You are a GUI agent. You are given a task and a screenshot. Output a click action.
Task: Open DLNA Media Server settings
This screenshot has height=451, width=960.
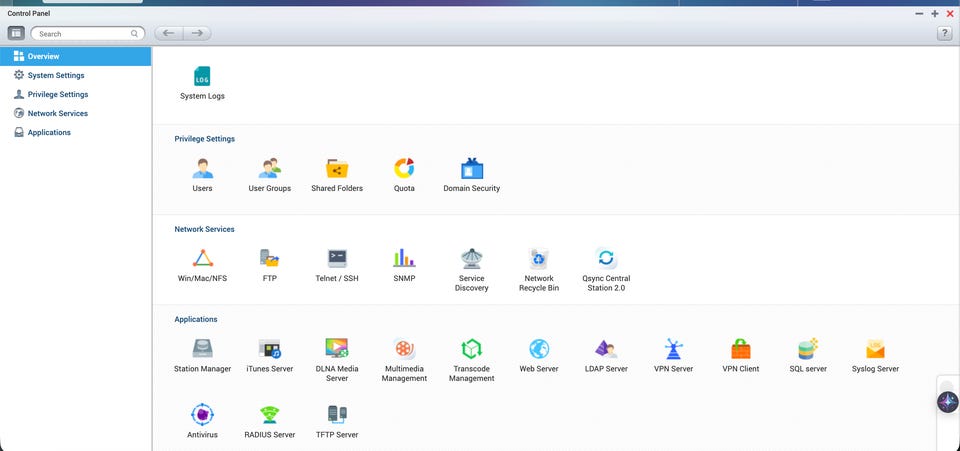tap(337, 349)
